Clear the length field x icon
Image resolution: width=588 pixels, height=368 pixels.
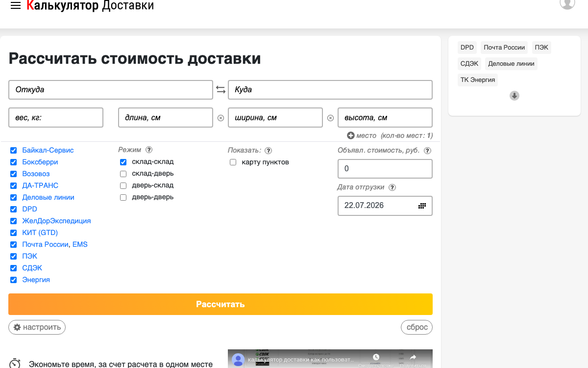pyautogui.click(x=220, y=118)
